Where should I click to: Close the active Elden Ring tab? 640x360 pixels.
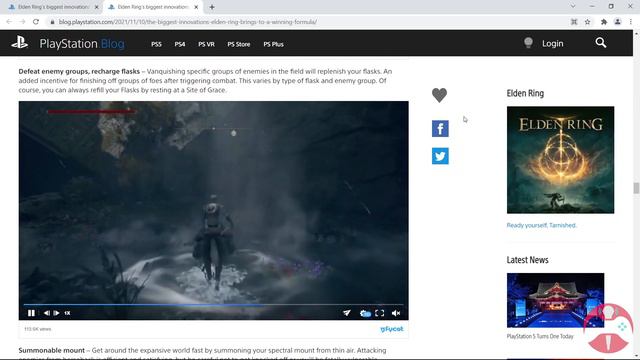click(196, 7)
